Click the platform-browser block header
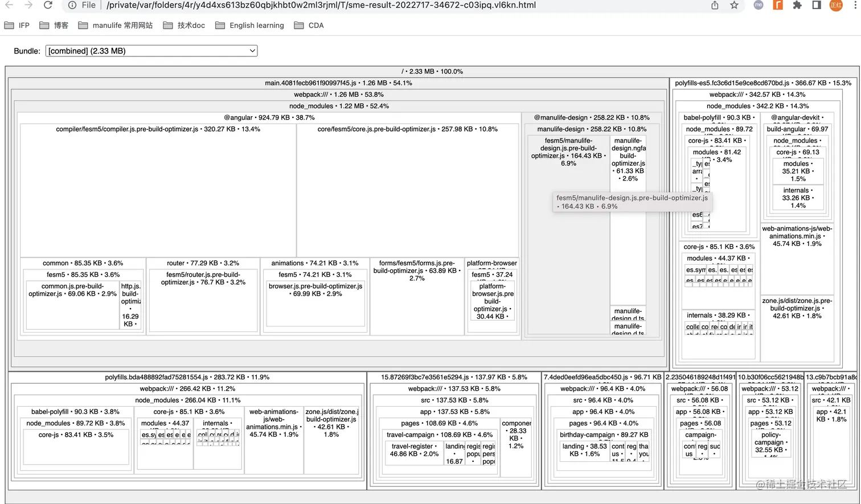Screen dimensions: 861x504 point(492,263)
